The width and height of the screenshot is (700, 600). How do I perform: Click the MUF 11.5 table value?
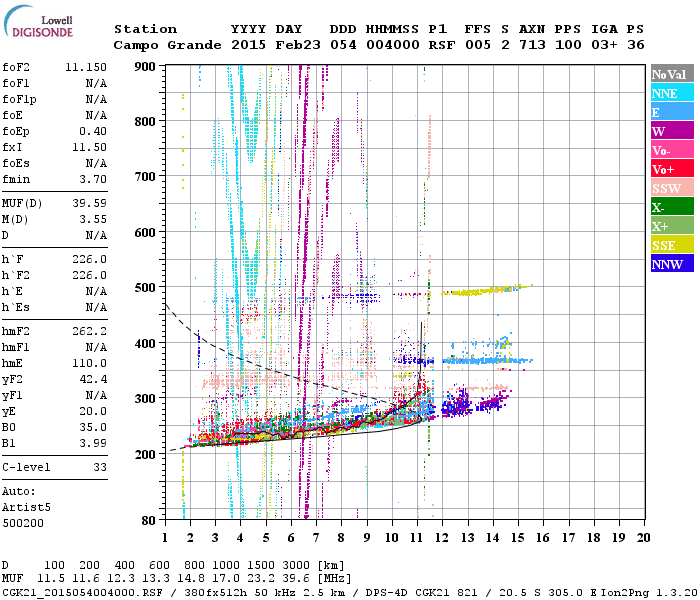pyautogui.click(x=50, y=578)
